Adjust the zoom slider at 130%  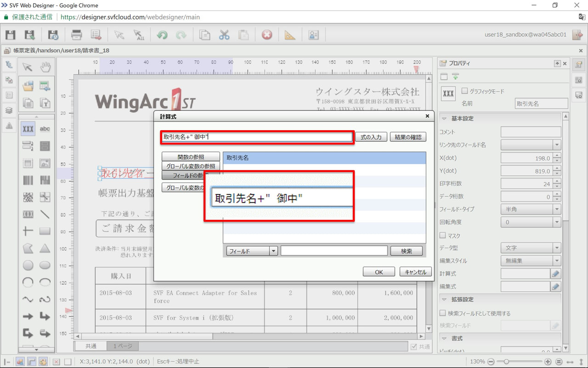(x=506, y=362)
